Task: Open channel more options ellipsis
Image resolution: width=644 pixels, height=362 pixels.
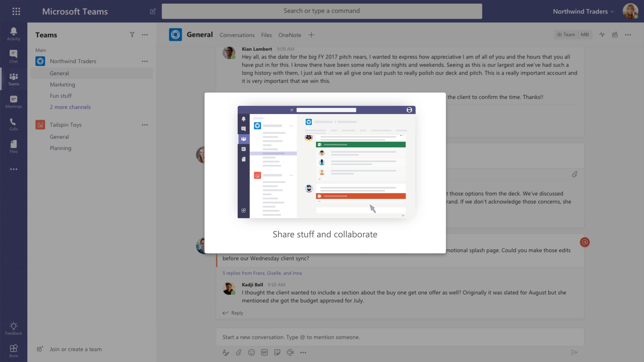Action: 628,35
